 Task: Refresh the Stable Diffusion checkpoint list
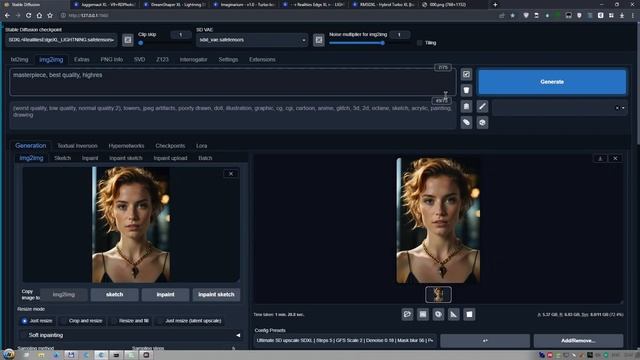click(x=128, y=40)
